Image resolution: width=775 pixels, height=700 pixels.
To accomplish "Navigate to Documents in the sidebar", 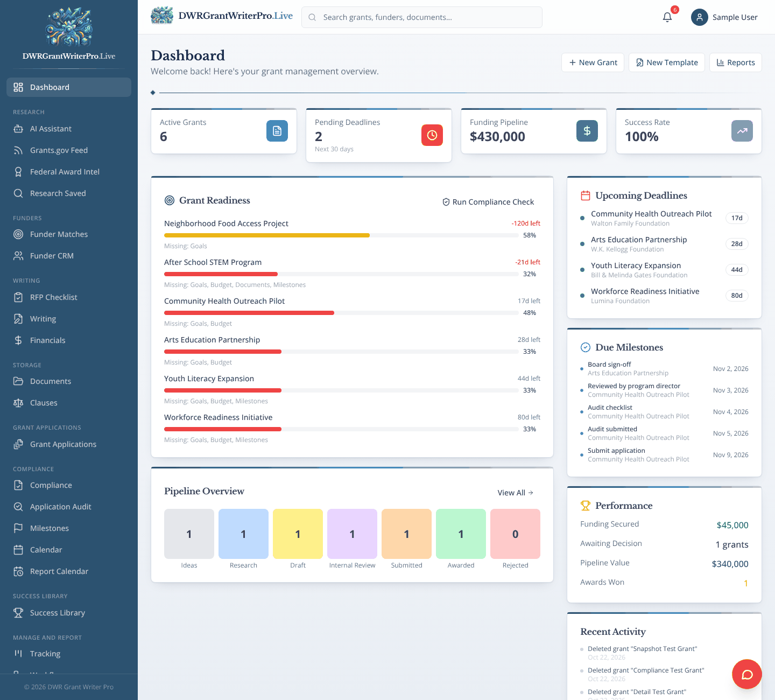I will pos(69,381).
